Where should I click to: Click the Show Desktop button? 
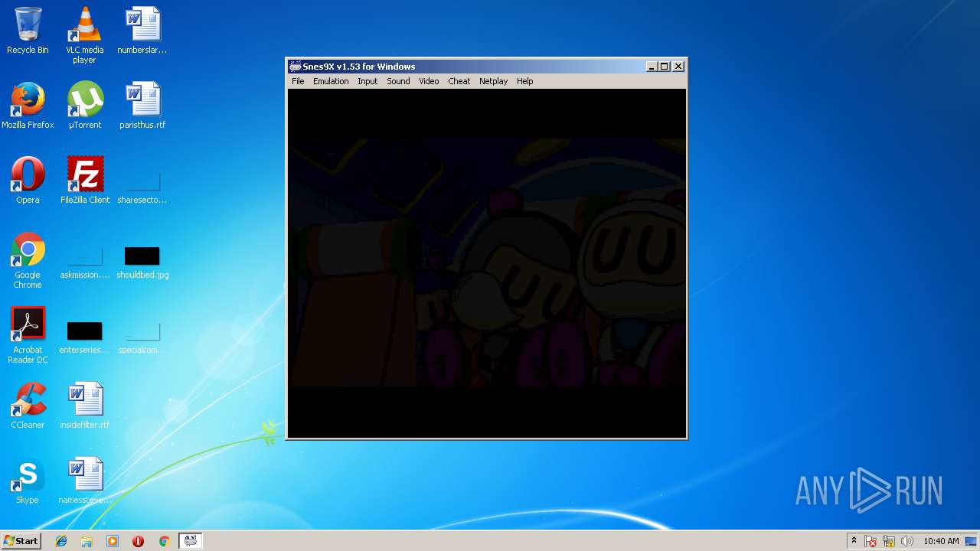[972, 541]
